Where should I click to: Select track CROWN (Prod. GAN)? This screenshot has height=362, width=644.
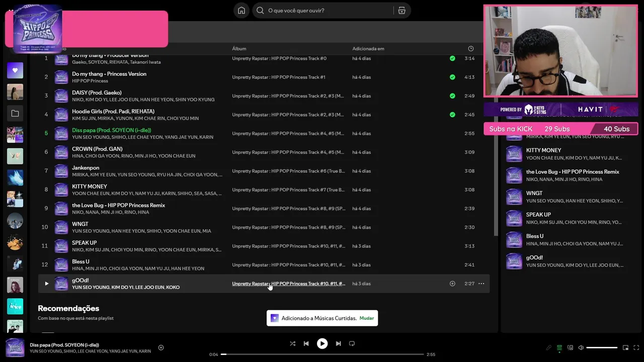[97, 149]
